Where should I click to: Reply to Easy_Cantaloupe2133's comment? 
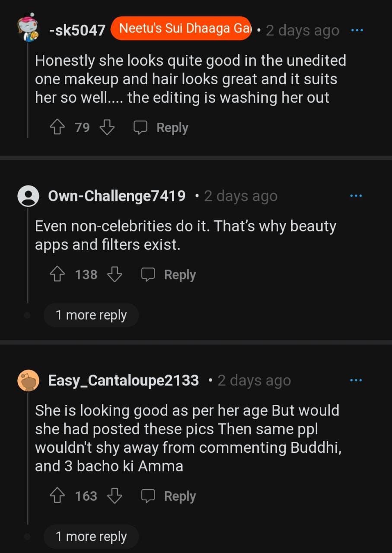click(169, 496)
